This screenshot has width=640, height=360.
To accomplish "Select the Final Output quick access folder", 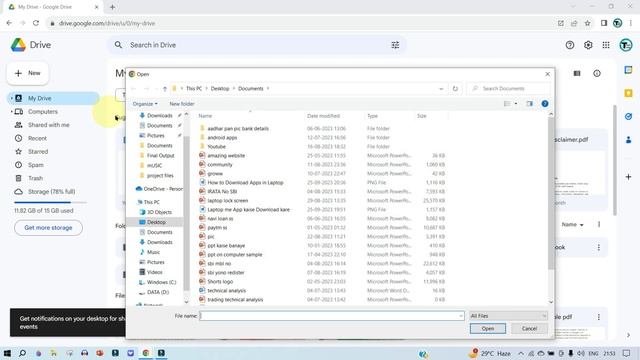I will [160, 156].
